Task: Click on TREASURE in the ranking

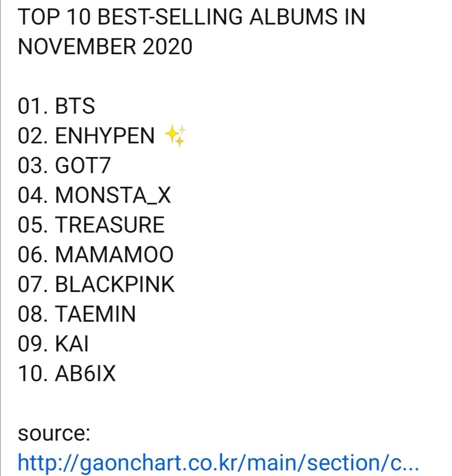Action: click(x=110, y=225)
